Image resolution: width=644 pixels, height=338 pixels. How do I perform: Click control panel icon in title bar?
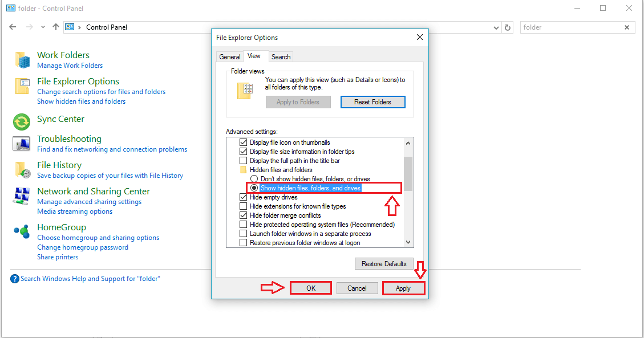[11, 8]
